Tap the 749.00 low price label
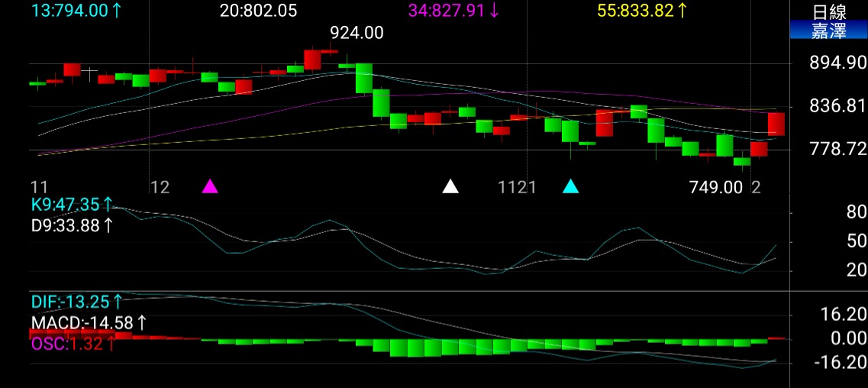Image resolution: width=868 pixels, height=388 pixels. (716, 188)
